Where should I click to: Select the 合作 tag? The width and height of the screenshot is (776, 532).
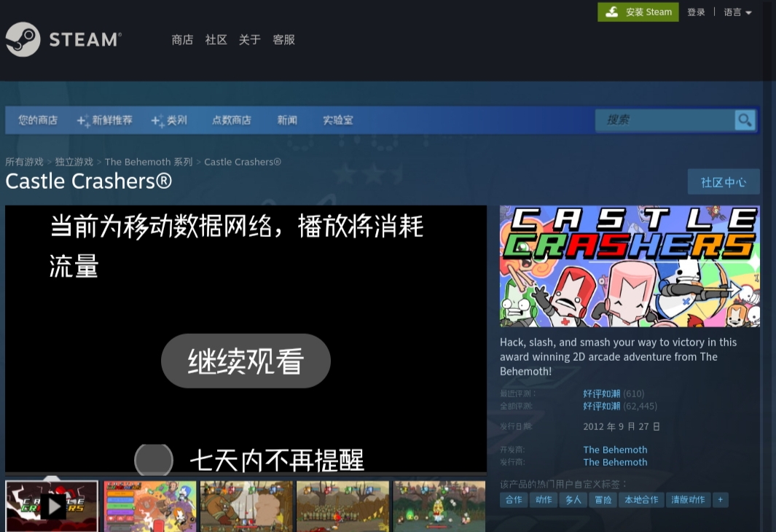coord(514,500)
